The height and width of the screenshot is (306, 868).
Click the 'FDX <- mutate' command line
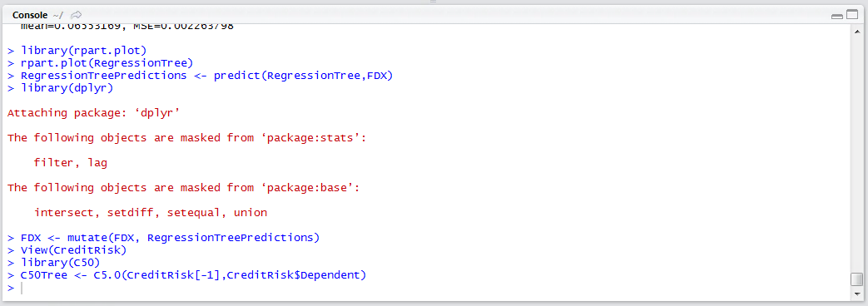click(x=164, y=238)
